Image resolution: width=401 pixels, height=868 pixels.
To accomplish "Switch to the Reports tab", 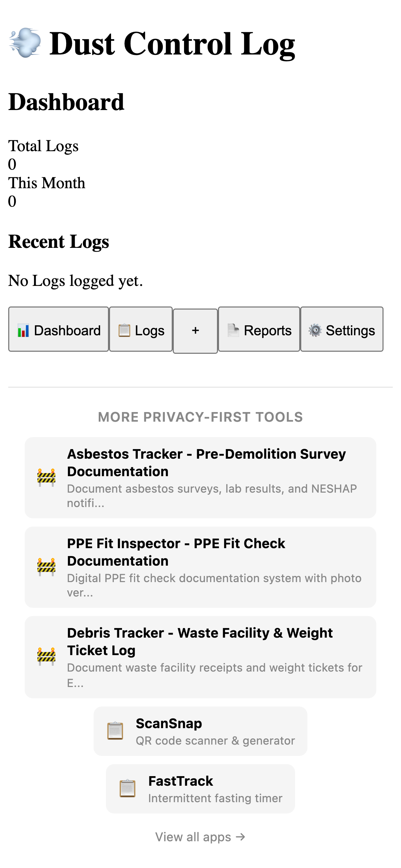I will pyautogui.click(x=259, y=330).
